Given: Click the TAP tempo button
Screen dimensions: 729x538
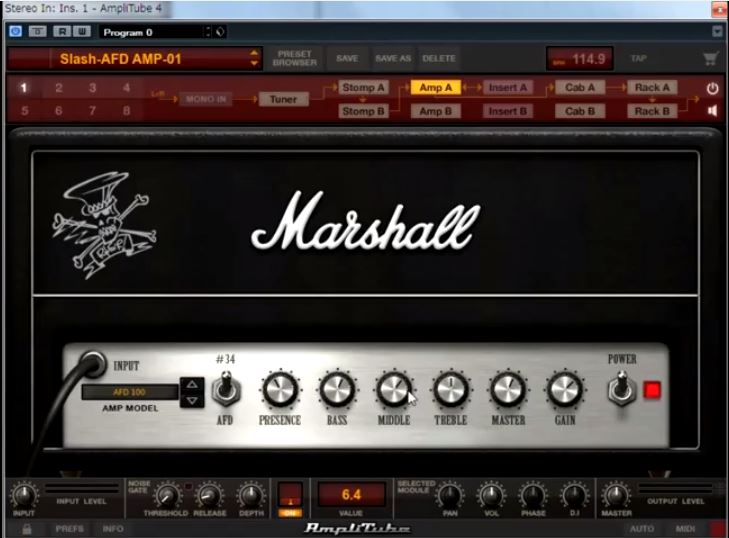Looking at the screenshot, I should point(638,59).
